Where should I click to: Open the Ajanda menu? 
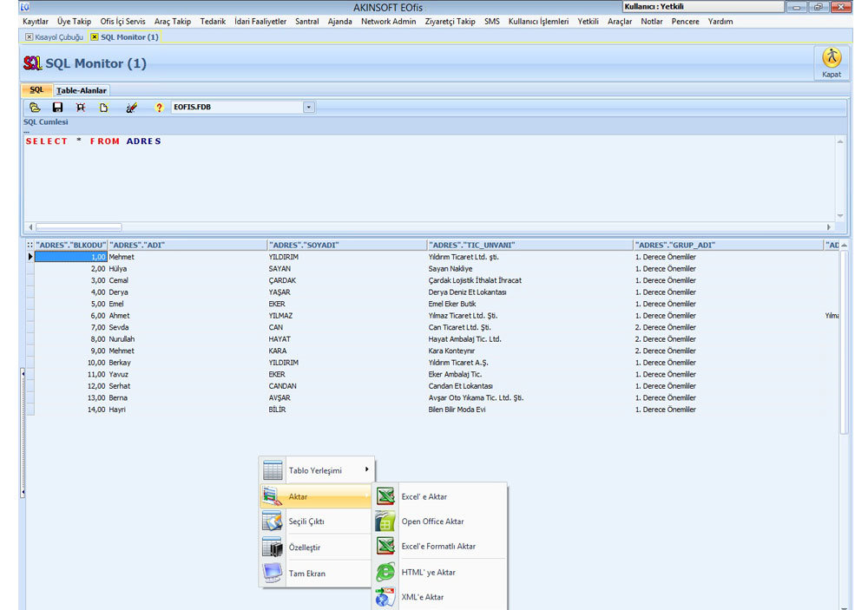pyautogui.click(x=340, y=22)
